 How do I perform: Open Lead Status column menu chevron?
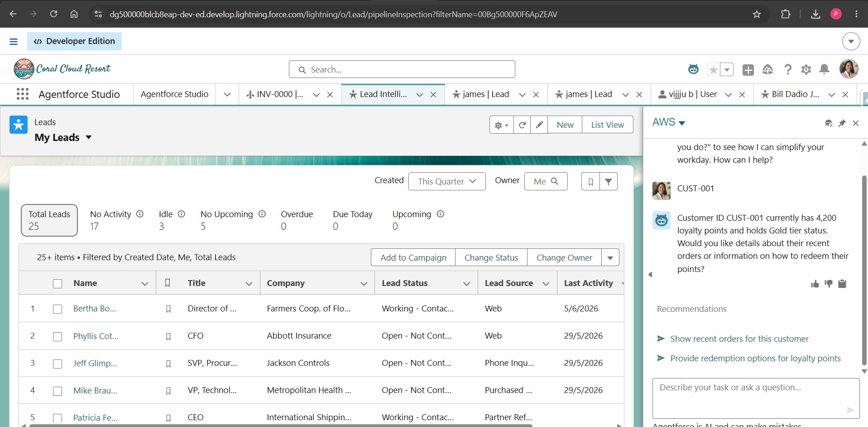click(x=467, y=284)
